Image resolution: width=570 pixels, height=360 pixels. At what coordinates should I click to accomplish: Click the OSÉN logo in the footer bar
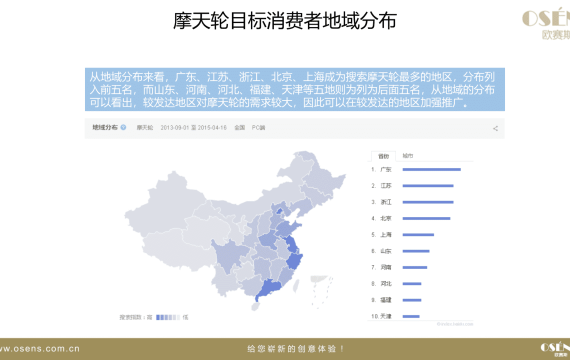[555, 349]
